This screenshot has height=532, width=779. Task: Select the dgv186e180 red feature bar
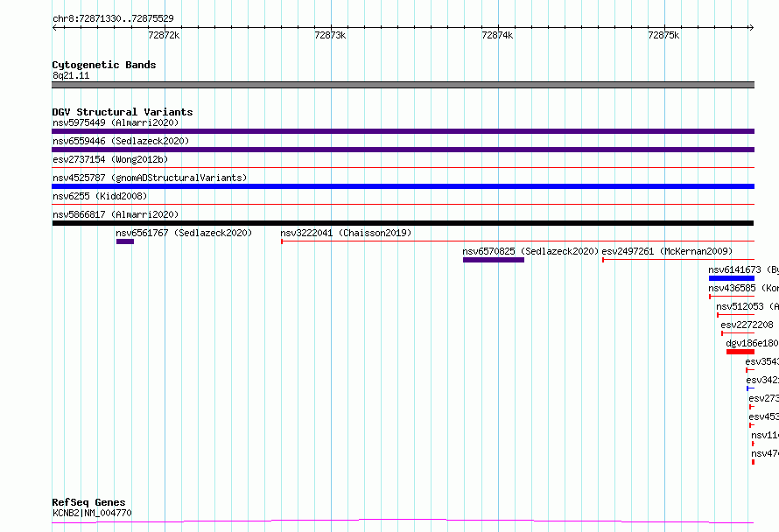[740, 352]
